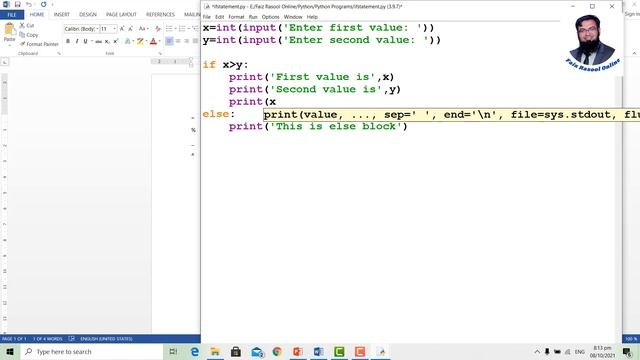Open font name dropdown Calibri (Body)
The image size is (640, 360).
pos(97,29)
